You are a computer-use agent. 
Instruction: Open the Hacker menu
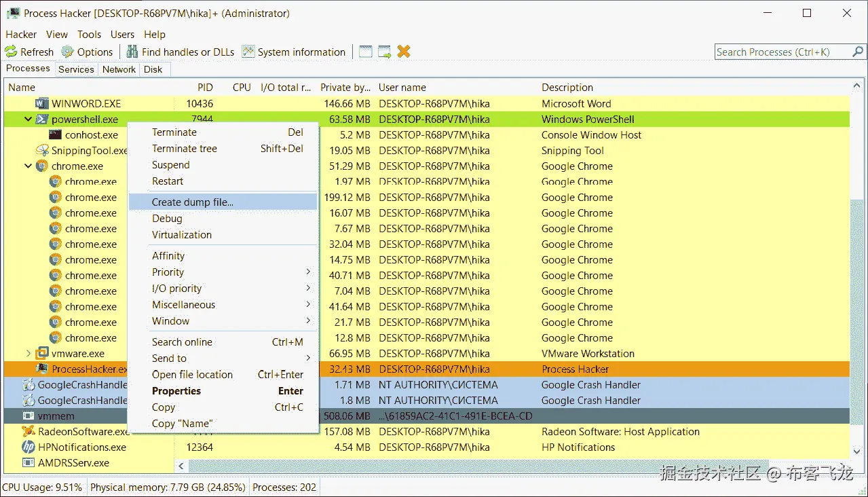pyautogui.click(x=21, y=35)
